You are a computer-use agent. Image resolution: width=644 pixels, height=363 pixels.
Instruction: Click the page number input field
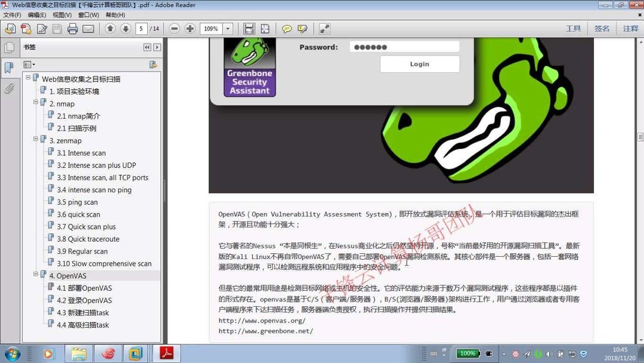click(141, 28)
